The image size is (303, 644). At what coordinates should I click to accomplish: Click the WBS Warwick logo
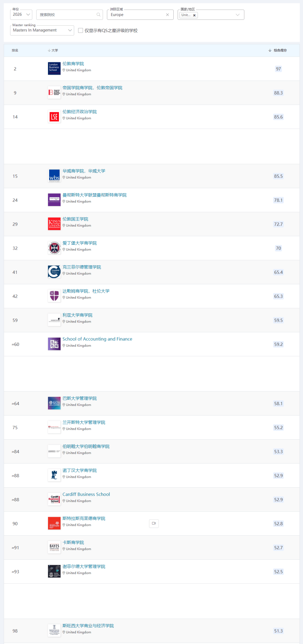(x=54, y=175)
